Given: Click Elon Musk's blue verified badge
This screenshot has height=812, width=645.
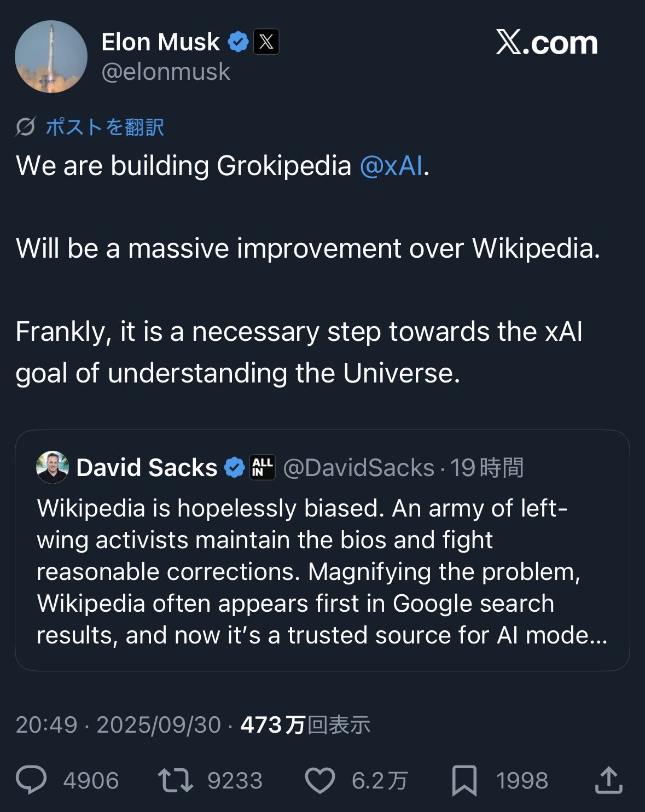Looking at the screenshot, I should [x=238, y=42].
